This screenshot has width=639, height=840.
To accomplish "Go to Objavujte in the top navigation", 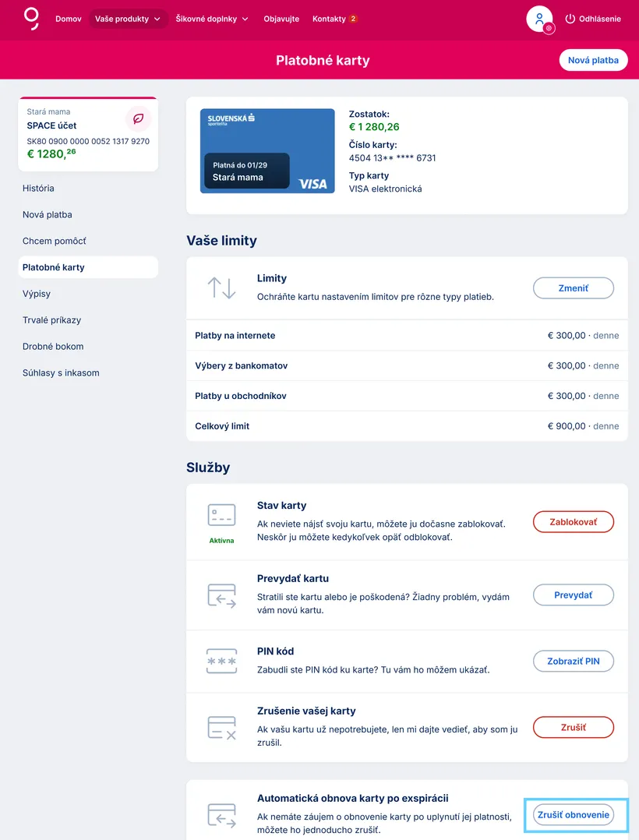I will (x=281, y=19).
